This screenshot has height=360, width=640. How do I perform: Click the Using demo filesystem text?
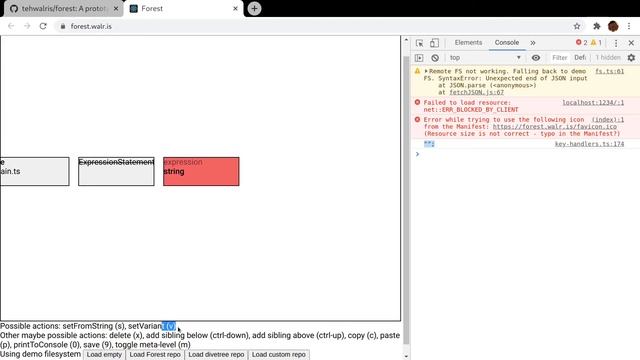pyautogui.click(x=40, y=354)
